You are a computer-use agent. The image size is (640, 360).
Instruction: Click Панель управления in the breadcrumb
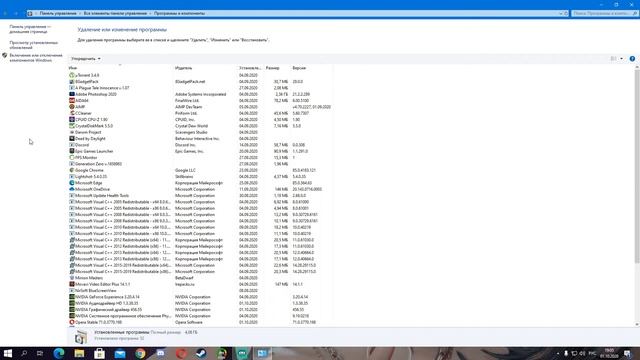pyautogui.click(x=58, y=13)
